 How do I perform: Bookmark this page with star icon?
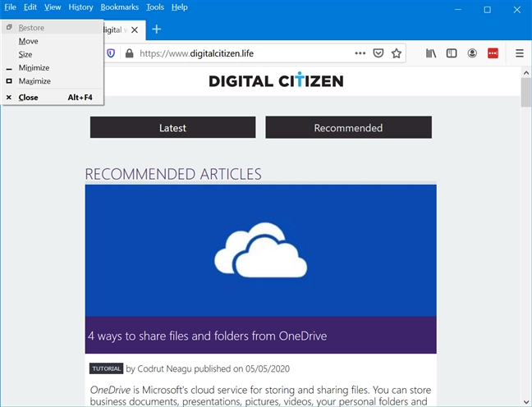coord(397,53)
